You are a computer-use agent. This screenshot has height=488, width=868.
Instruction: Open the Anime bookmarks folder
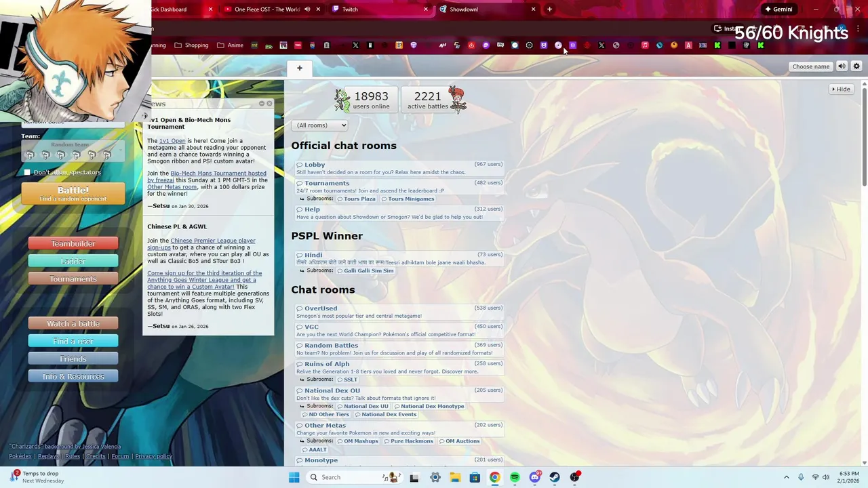click(230, 45)
